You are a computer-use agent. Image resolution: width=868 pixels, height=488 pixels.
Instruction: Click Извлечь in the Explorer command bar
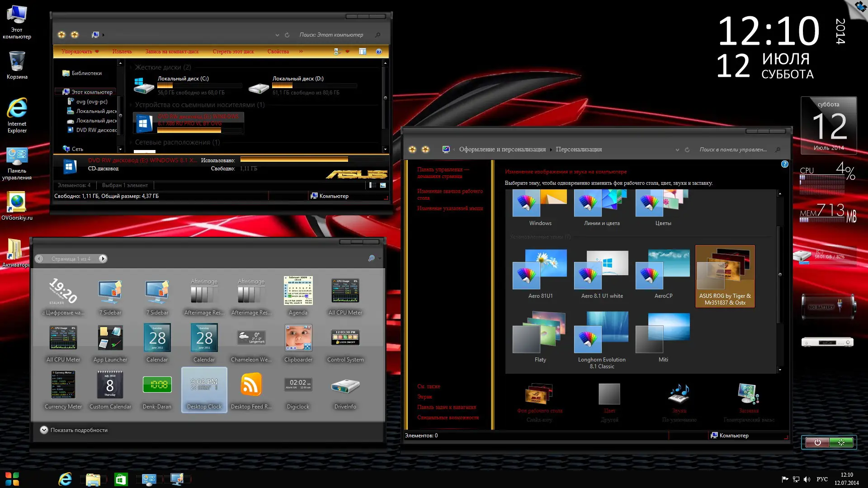coord(122,52)
